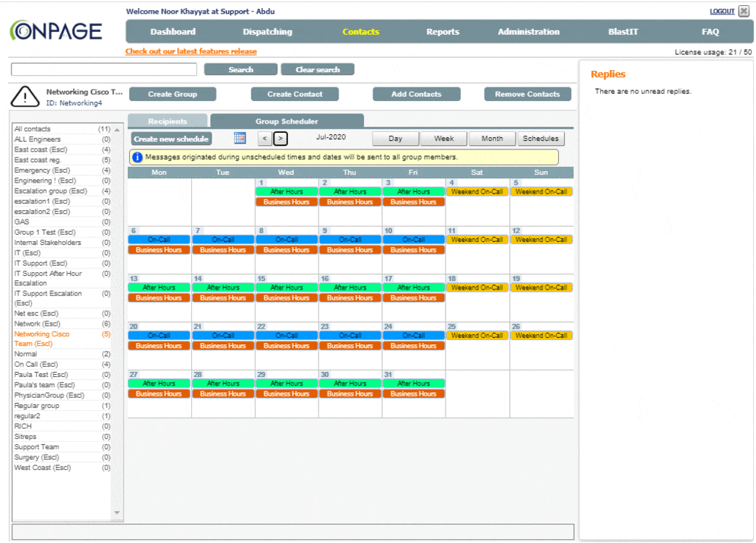The width and height of the screenshot is (756, 543).
Task: Switch scheduler to Week view
Action: pos(443,138)
